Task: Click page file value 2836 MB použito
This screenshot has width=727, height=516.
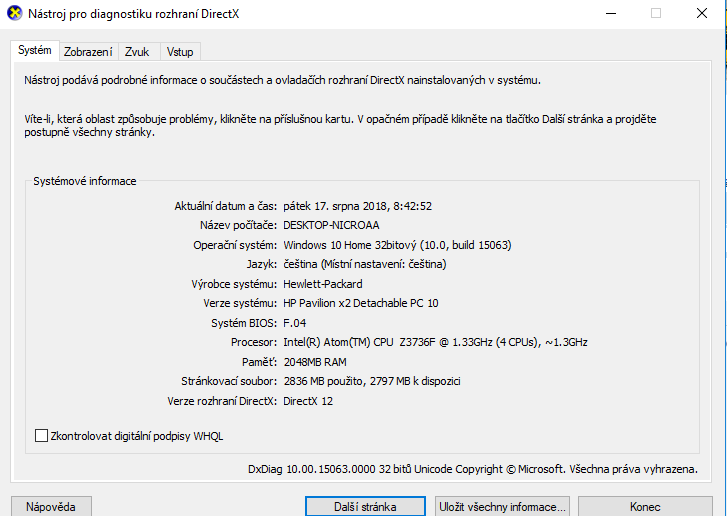Action: tap(372, 381)
